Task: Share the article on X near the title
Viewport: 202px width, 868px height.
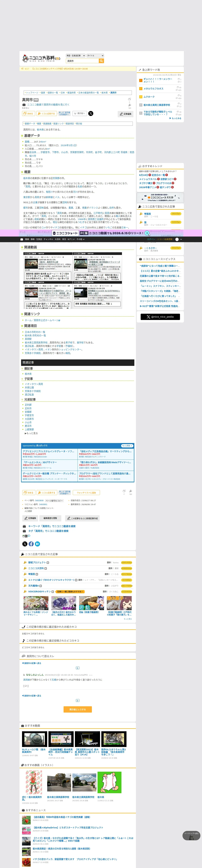Action: coord(91,114)
